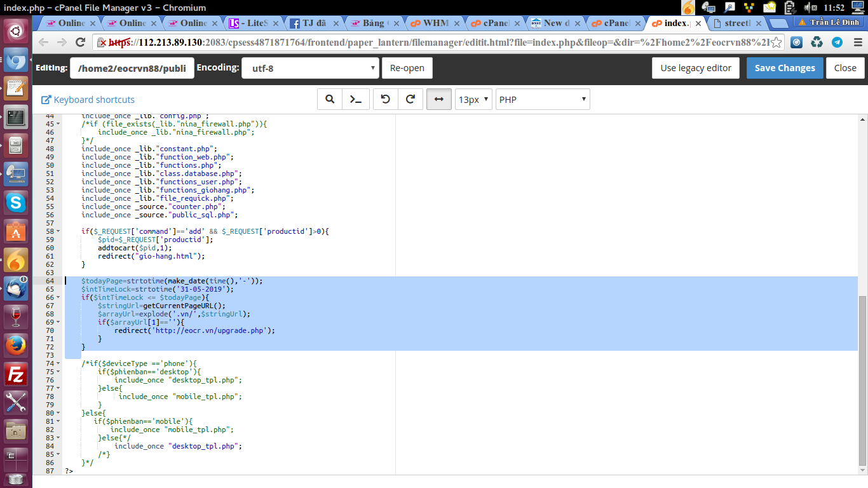This screenshot has height=488, width=868.
Task: Toggle line wrap with double-arrow button
Action: pos(439,99)
